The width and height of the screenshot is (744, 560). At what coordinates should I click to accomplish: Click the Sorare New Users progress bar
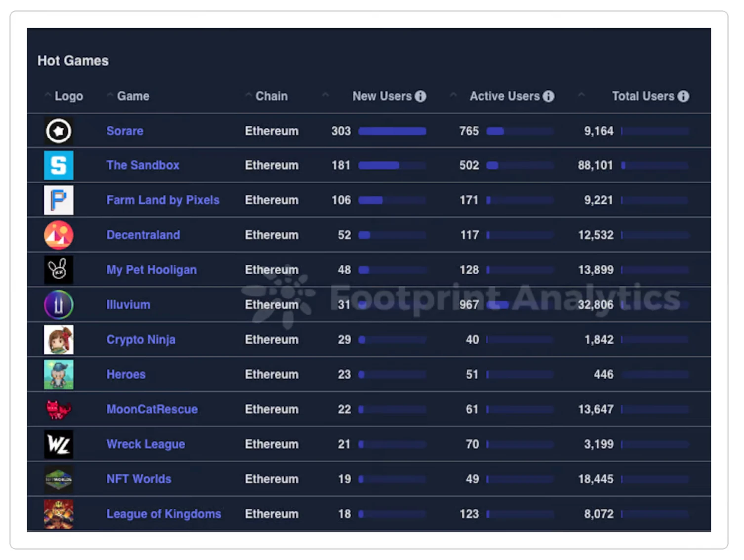[x=392, y=131]
